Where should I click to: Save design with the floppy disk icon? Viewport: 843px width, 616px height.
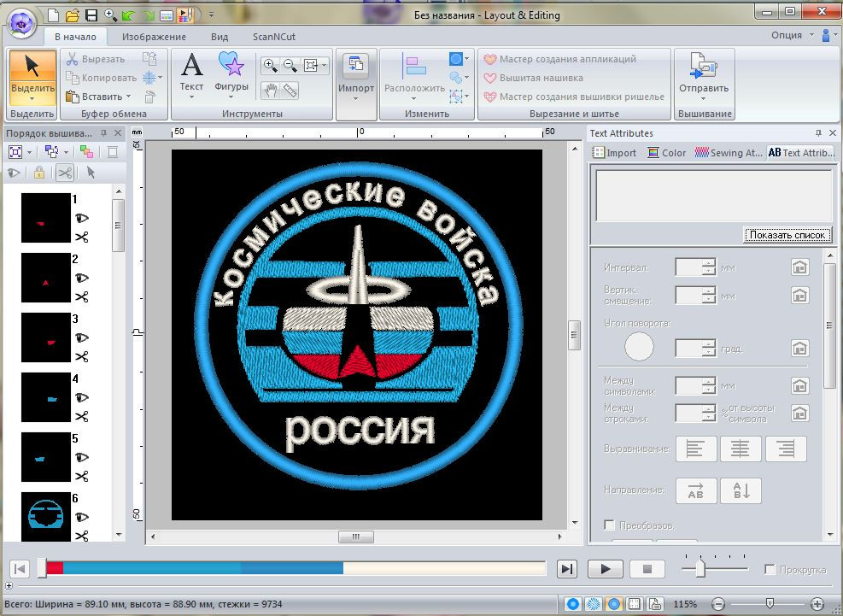(91, 15)
